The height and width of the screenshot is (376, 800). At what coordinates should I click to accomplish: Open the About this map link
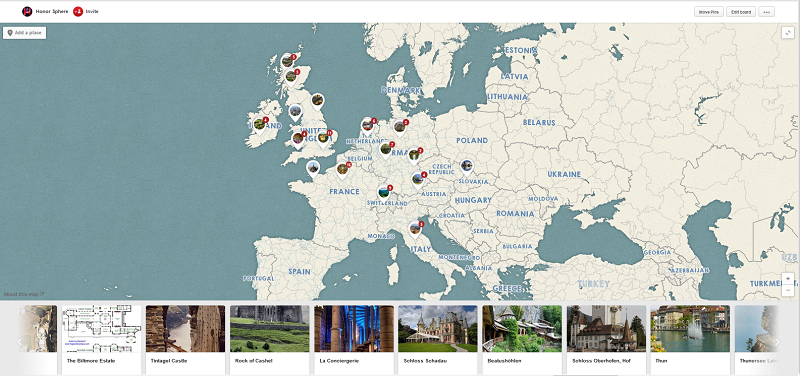24,294
